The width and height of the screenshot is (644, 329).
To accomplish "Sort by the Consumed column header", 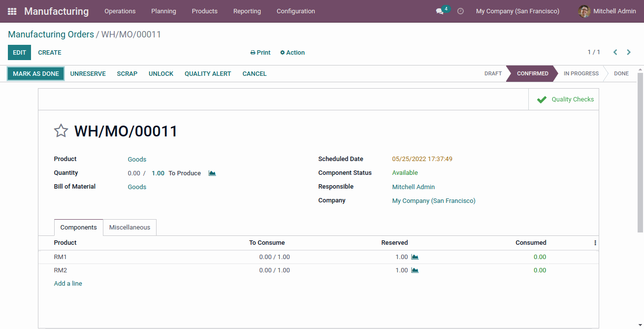I will coord(531,243).
